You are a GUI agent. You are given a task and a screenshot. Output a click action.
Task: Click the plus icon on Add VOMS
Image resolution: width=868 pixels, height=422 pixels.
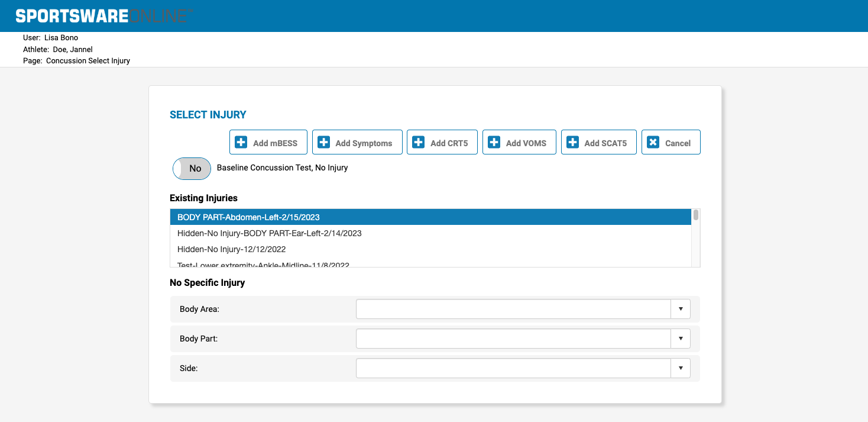[x=494, y=143]
